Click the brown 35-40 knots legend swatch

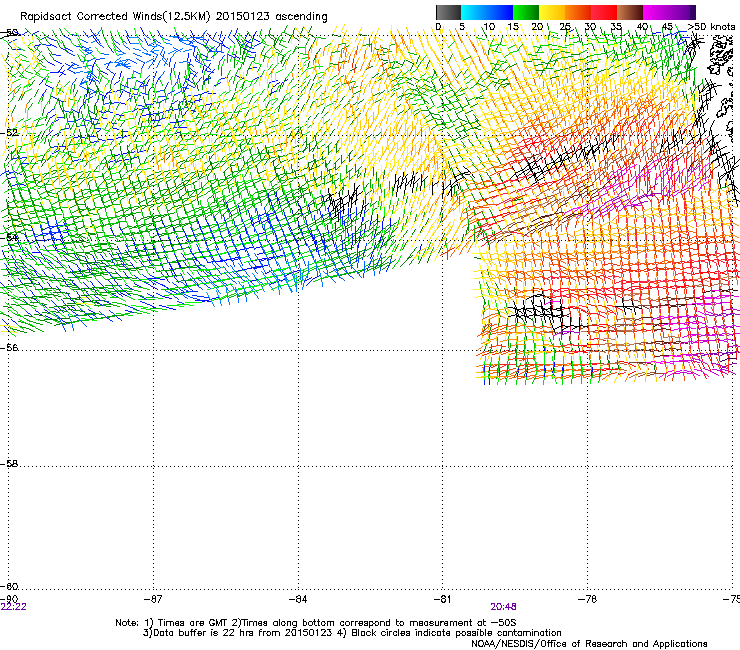pos(630,12)
